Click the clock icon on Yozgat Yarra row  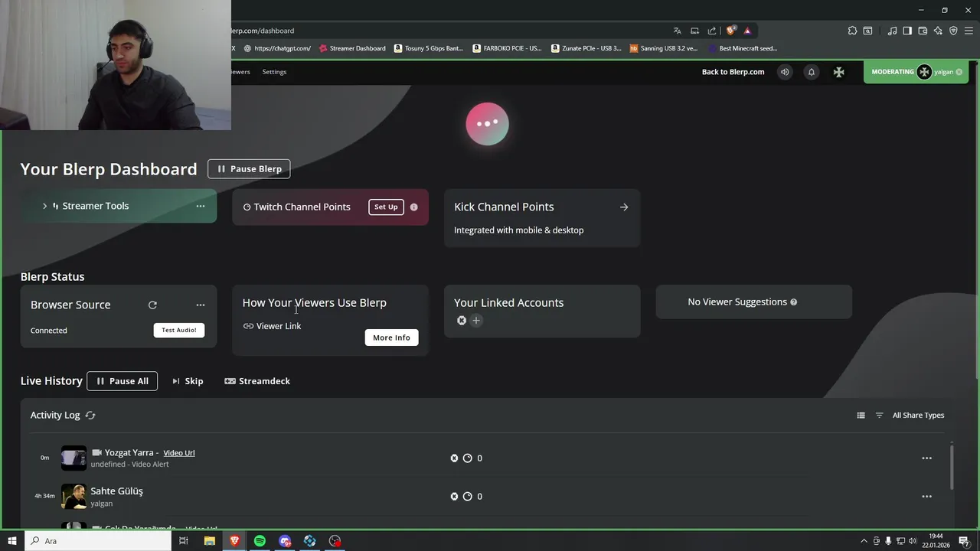tap(468, 458)
